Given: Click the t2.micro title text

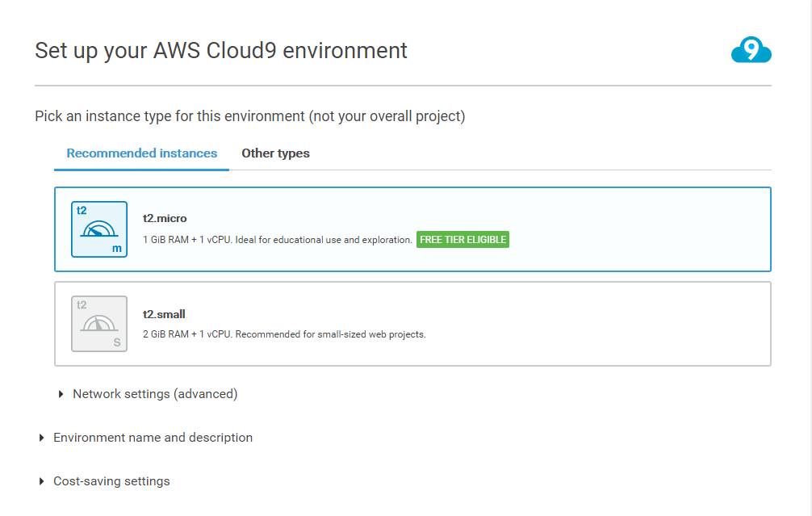Looking at the screenshot, I should [x=165, y=219].
